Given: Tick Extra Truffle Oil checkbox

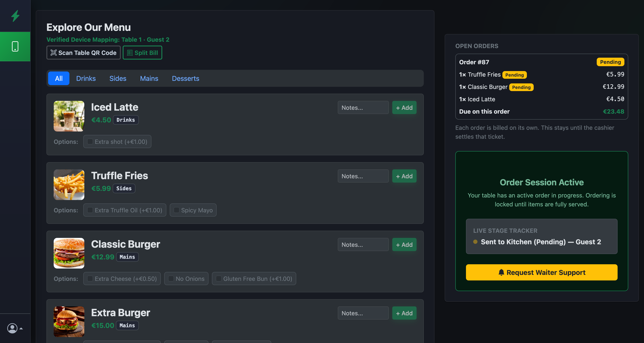Looking at the screenshot, I should click(90, 210).
